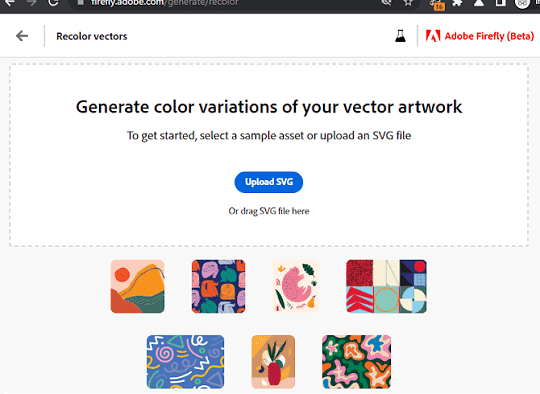Click the extension icon with 16 badge

(x=437, y=4)
